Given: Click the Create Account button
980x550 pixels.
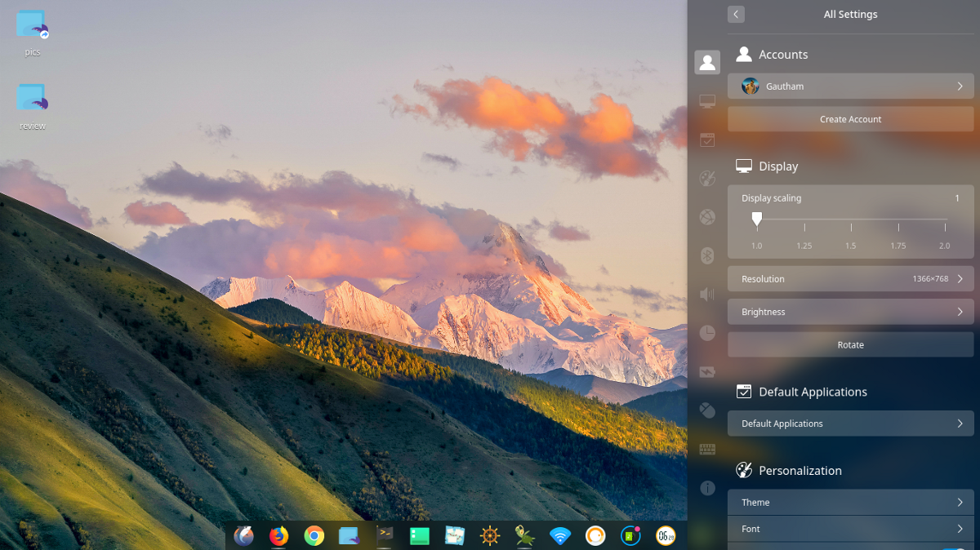Looking at the screenshot, I should coord(850,119).
